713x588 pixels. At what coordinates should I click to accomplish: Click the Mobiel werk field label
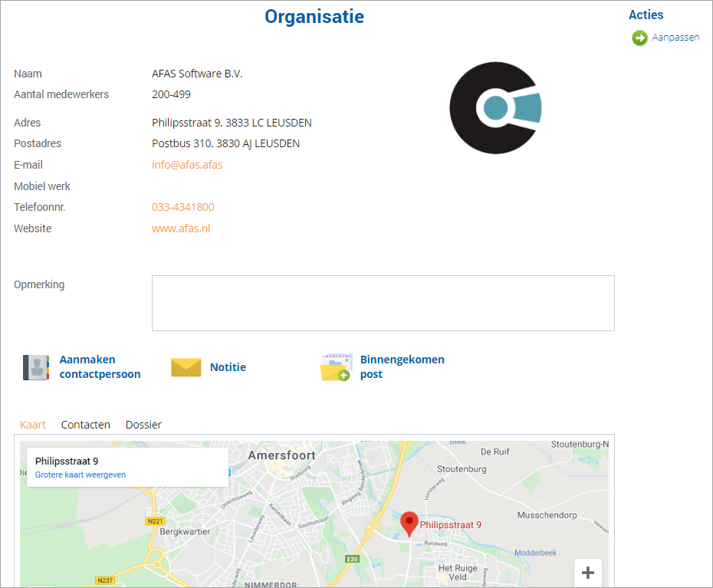42,186
